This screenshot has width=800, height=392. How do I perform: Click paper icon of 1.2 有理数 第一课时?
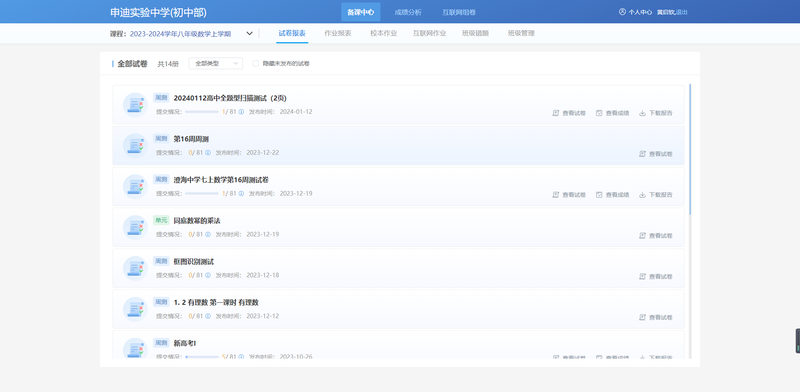point(135,309)
